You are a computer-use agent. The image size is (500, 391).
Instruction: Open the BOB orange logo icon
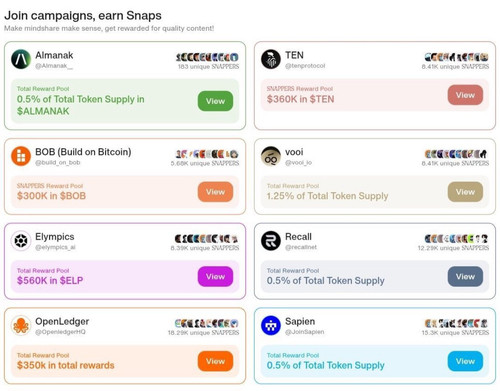point(21,156)
